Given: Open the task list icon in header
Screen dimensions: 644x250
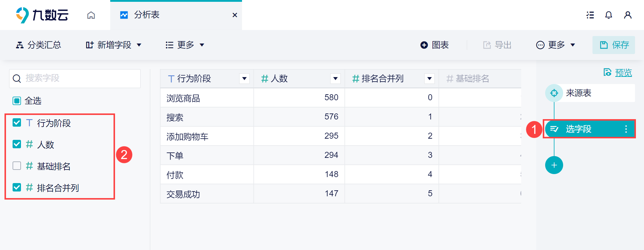Looking at the screenshot, I should coord(590,15).
